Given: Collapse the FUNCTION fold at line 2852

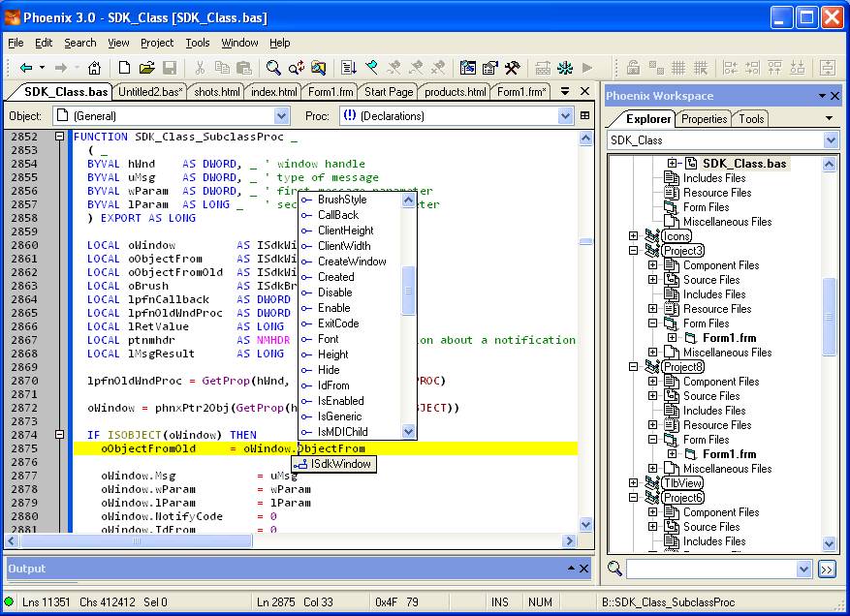Looking at the screenshot, I should coord(60,137).
